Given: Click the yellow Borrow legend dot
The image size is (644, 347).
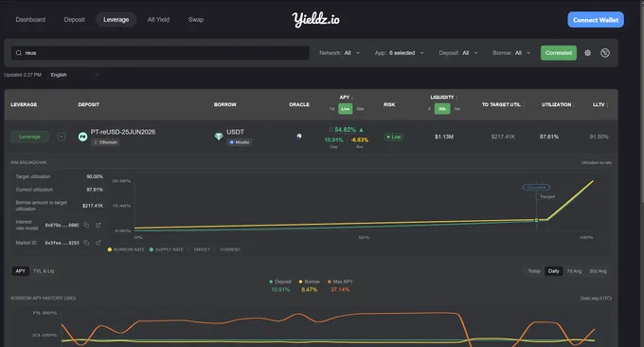Looking at the screenshot, I should point(300,282).
